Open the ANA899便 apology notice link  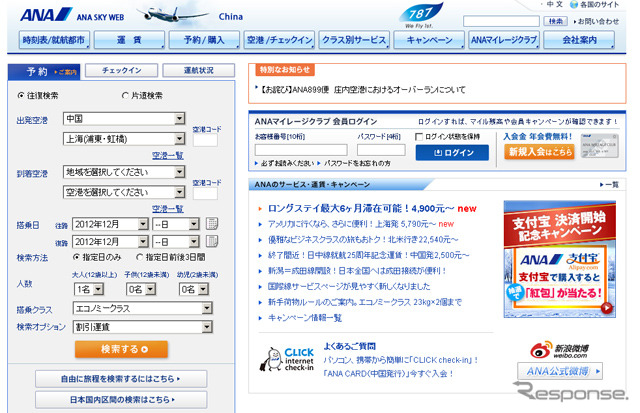362,89
